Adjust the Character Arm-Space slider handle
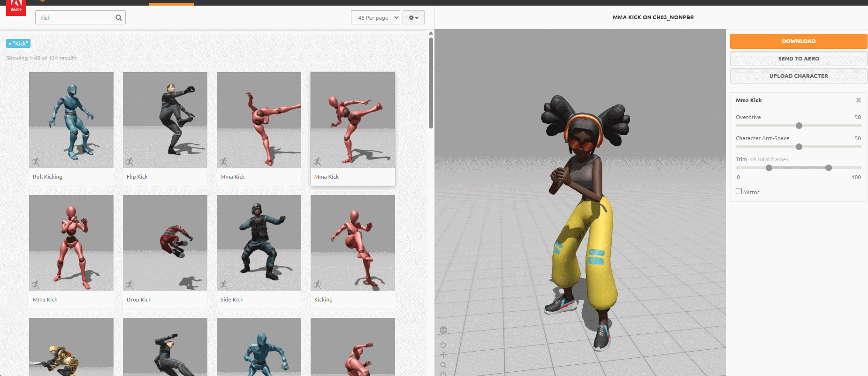This screenshot has width=868, height=376. tap(799, 147)
